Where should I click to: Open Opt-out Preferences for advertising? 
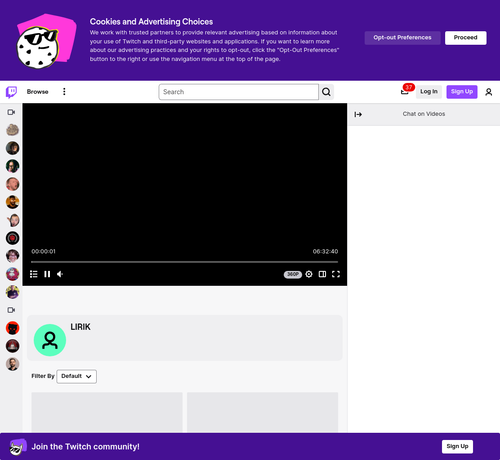[x=402, y=38]
